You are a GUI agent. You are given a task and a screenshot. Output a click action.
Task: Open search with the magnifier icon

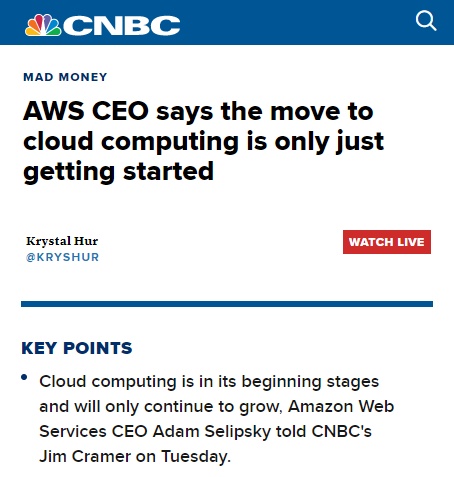coord(426,21)
